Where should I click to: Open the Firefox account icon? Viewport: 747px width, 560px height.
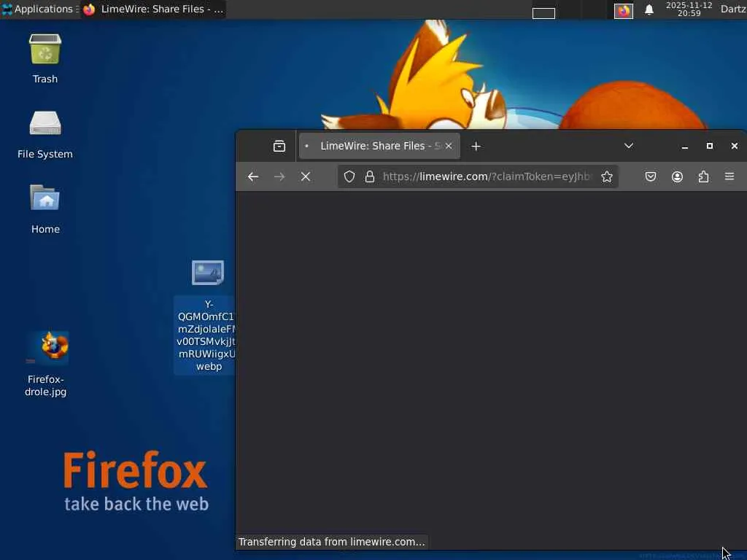pos(677,176)
